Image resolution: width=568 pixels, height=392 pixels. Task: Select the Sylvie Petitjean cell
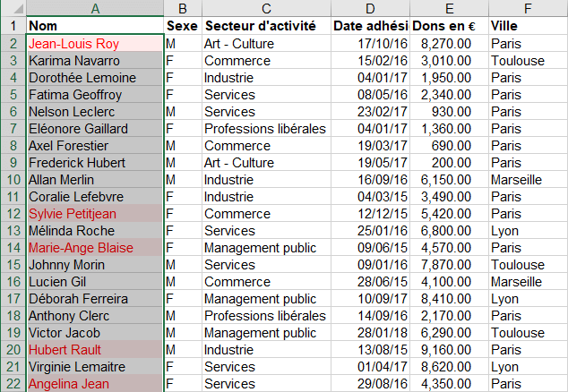[94, 214]
